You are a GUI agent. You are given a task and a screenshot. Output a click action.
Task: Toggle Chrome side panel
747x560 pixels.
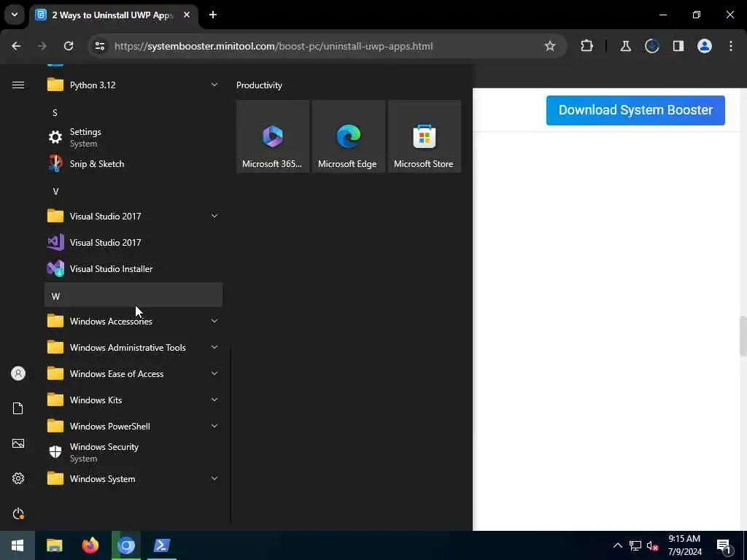pos(678,46)
